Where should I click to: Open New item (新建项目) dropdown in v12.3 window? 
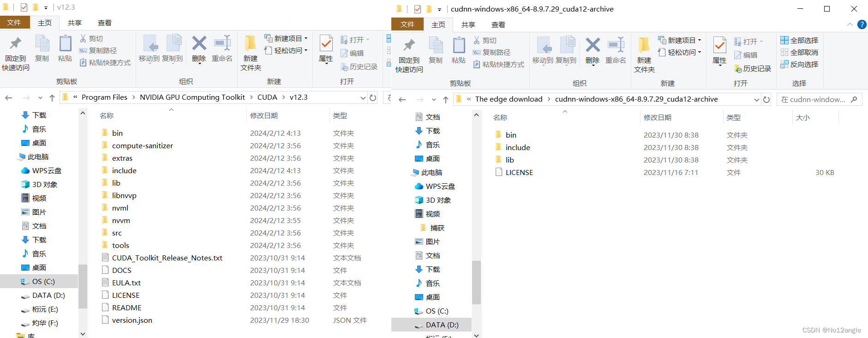(286, 38)
